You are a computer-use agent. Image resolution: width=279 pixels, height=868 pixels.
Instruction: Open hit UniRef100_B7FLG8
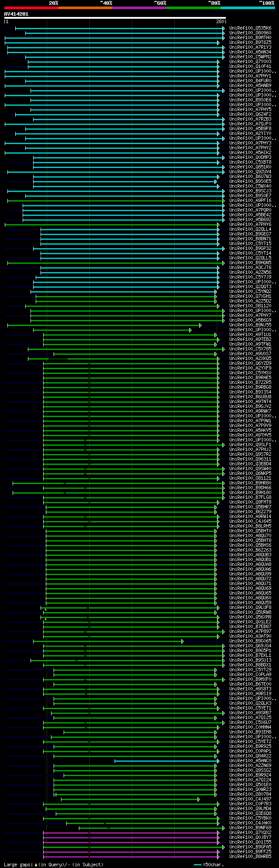(x=250, y=498)
